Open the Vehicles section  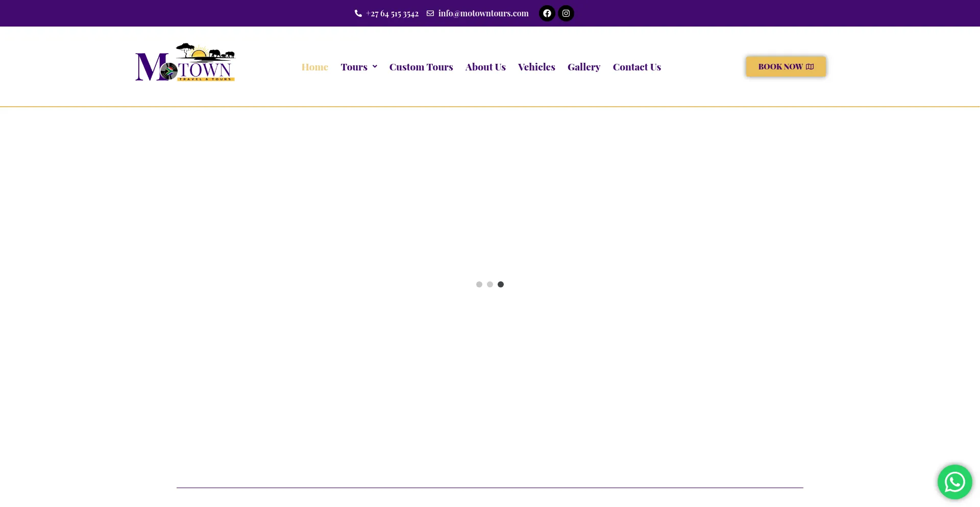[x=536, y=66]
